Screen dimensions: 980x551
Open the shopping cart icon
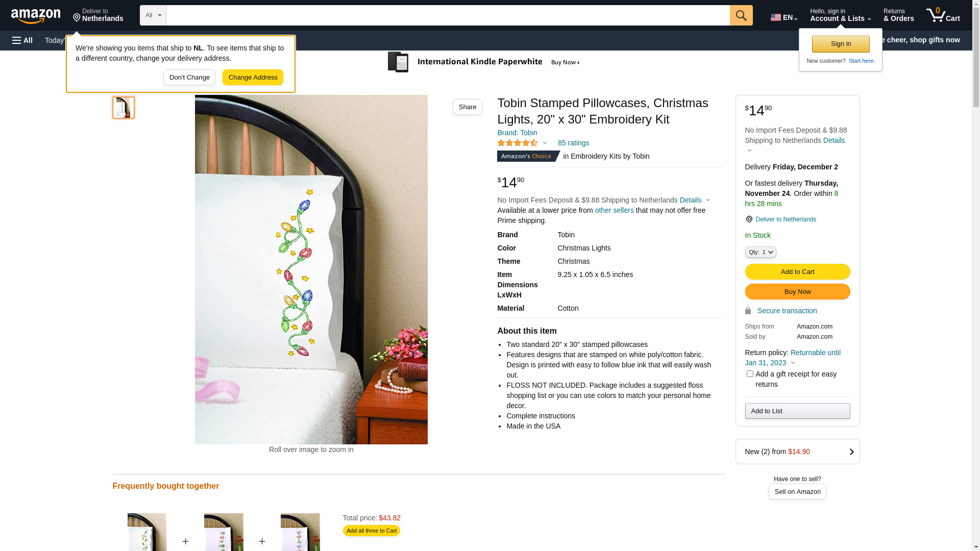click(943, 15)
